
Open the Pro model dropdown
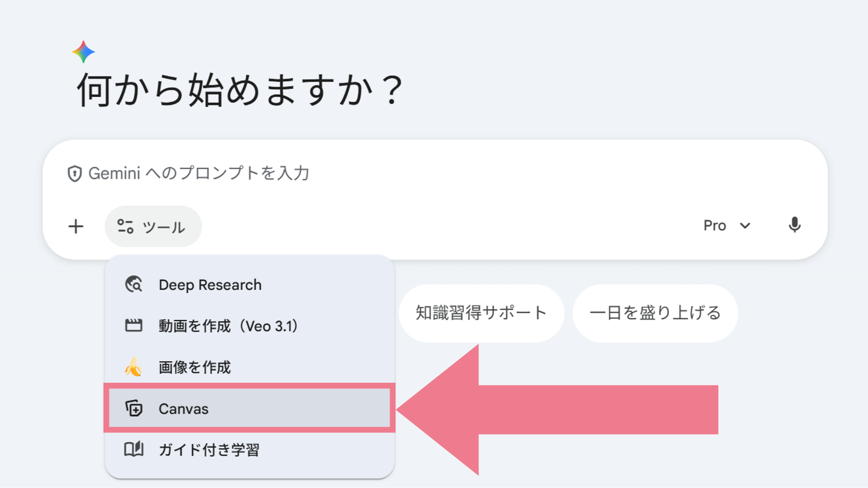point(715,225)
